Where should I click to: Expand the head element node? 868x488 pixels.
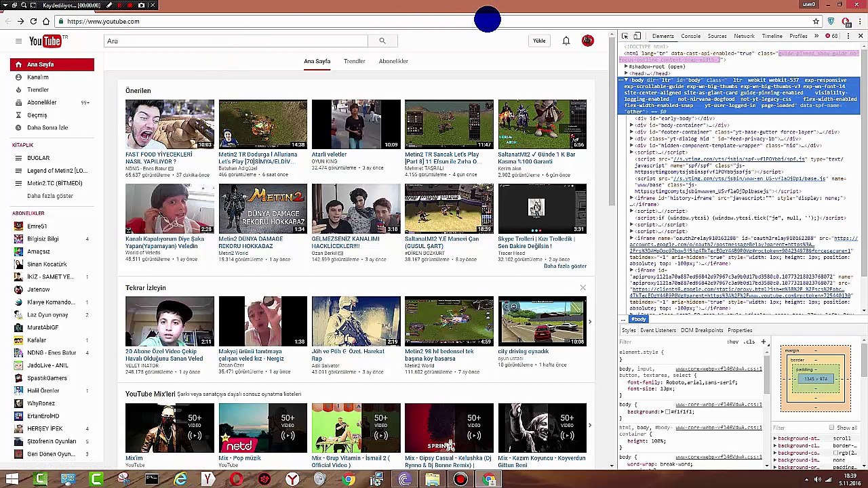pos(626,73)
